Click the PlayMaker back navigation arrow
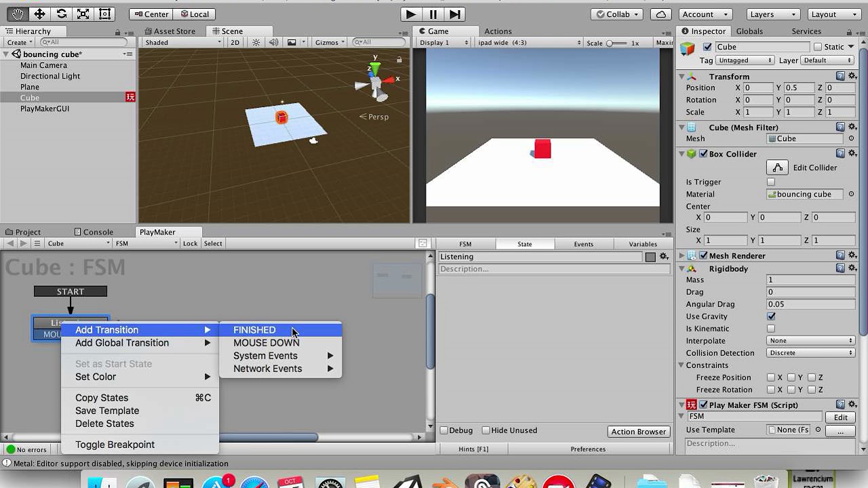This screenshot has width=868, height=488. tap(10, 243)
